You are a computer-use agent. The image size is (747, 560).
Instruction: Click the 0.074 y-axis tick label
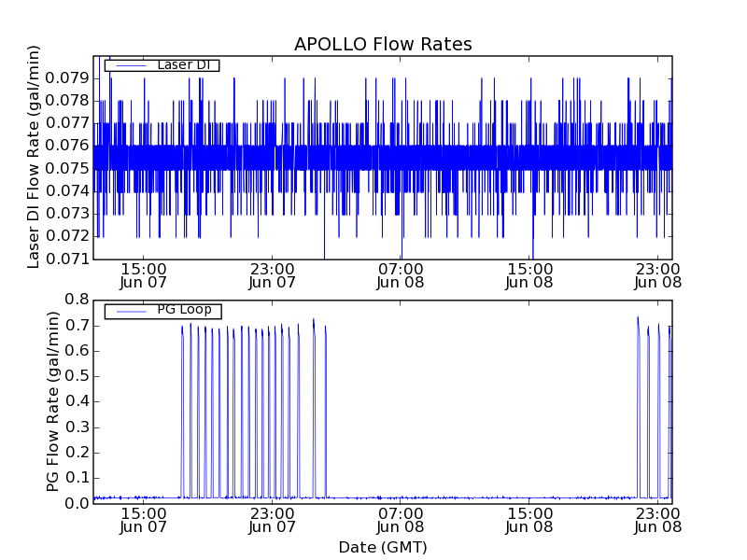click(x=67, y=191)
